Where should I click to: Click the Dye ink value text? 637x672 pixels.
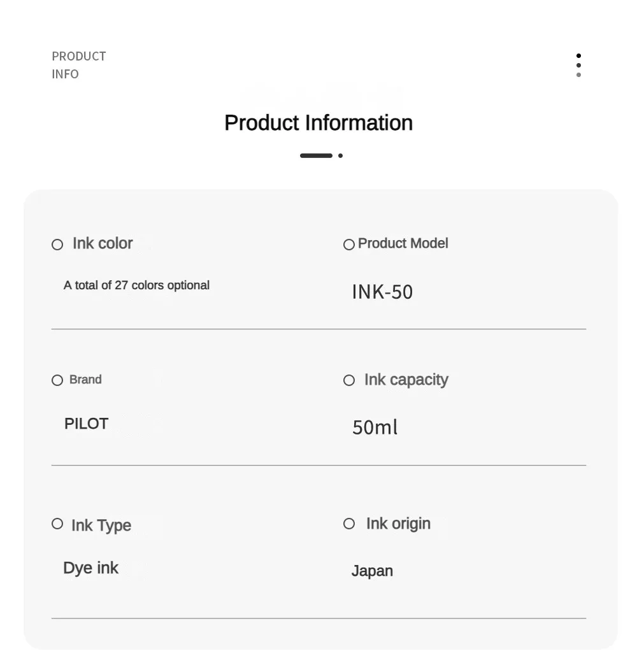coord(90,568)
